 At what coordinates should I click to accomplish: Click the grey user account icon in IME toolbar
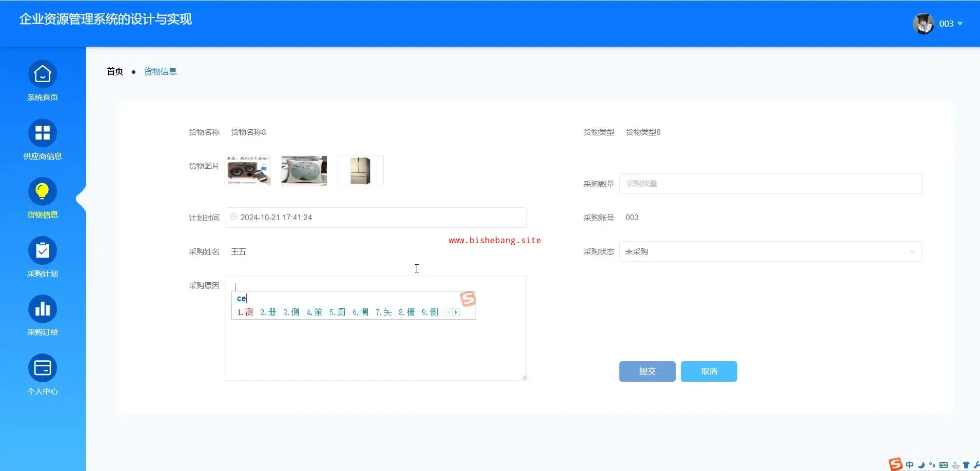coord(955,465)
